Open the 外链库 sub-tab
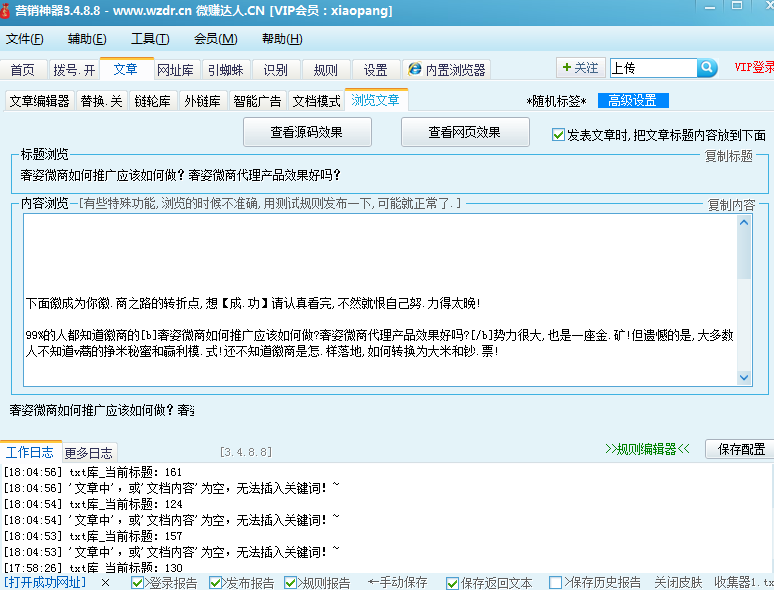This screenshot has height=590, width=774. [x=202, y=101]
